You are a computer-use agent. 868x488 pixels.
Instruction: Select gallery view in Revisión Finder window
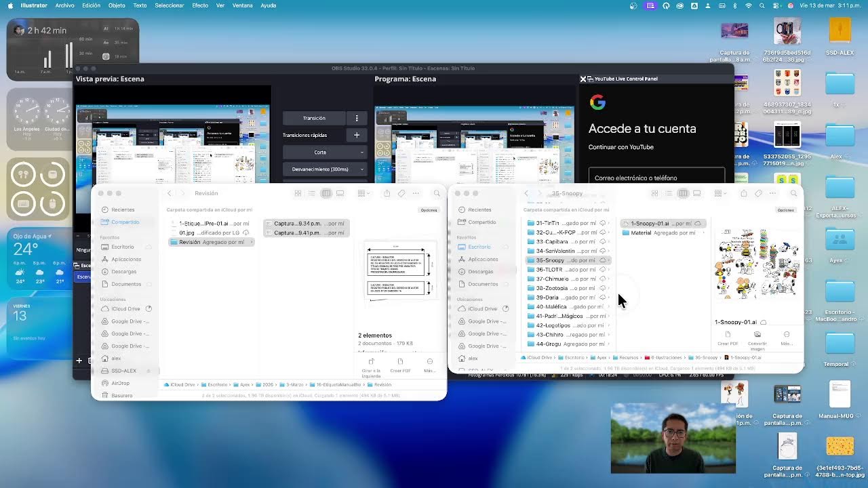[x=340, y=193]
